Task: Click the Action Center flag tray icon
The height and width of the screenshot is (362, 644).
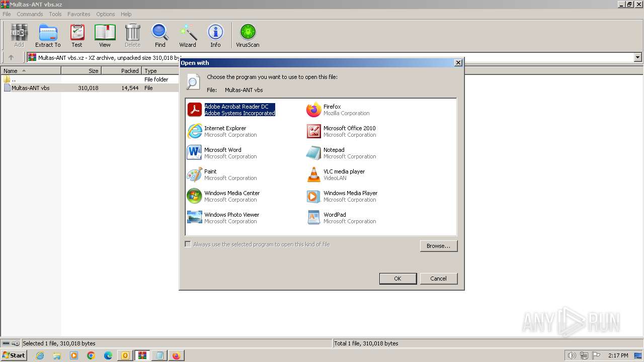Action: pos(596,355)
